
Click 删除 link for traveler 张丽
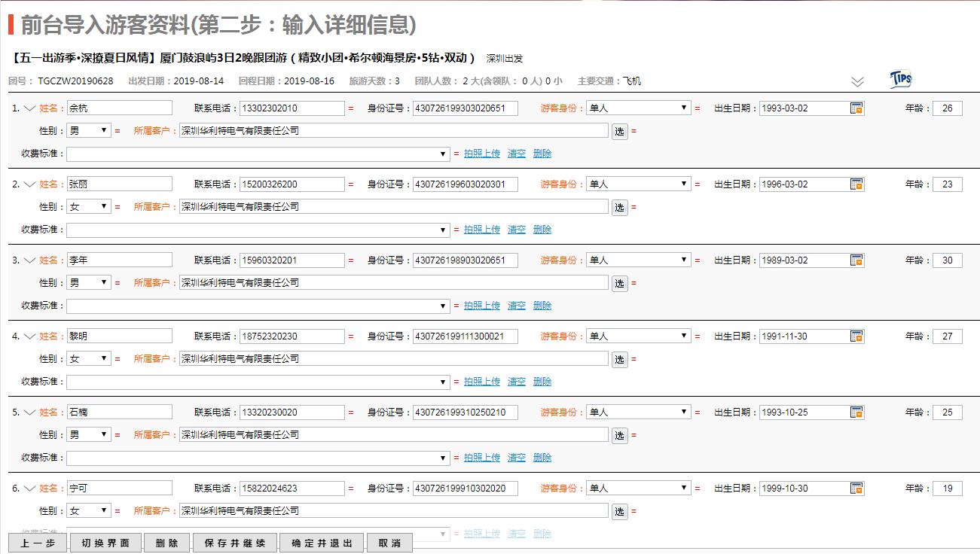542,230
